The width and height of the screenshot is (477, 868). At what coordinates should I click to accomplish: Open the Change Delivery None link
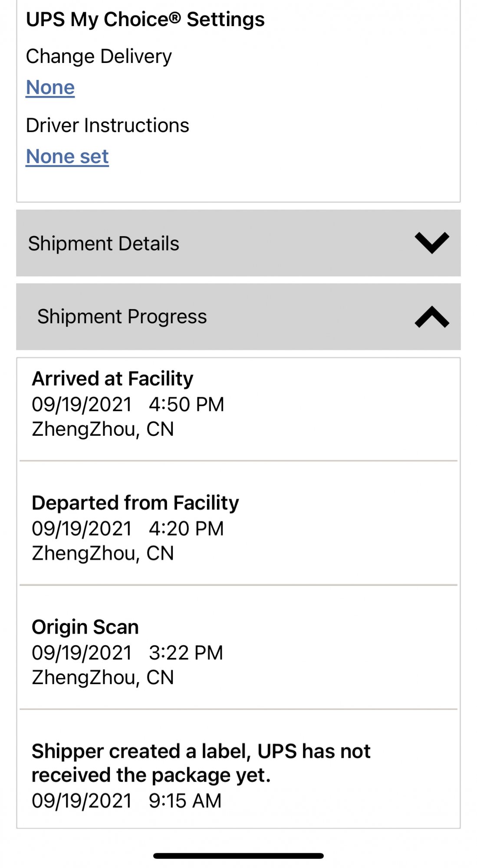[50, 87]
